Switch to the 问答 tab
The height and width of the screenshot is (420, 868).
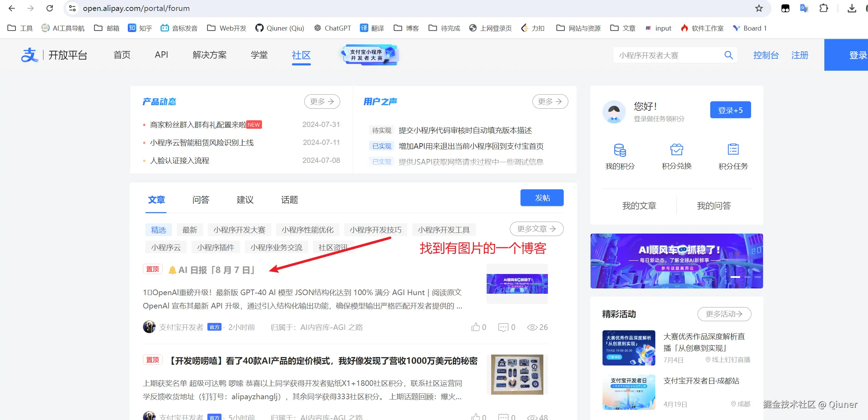click(201, 200)
